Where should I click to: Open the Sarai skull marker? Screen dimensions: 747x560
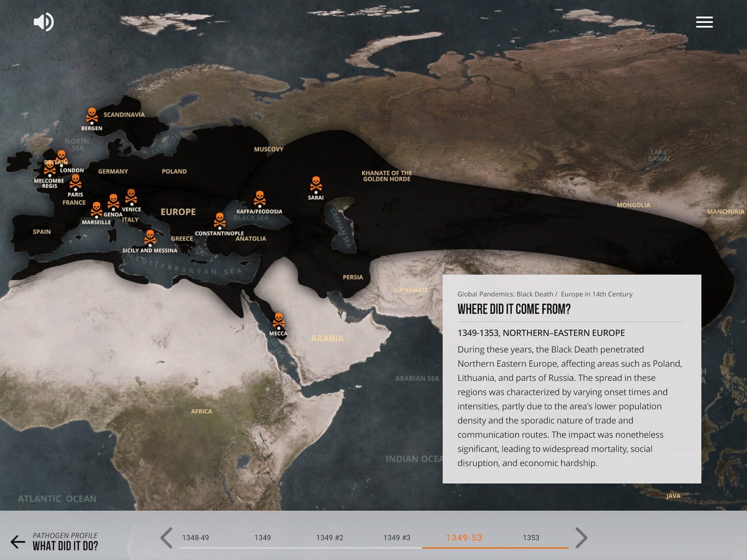point(316,185)
